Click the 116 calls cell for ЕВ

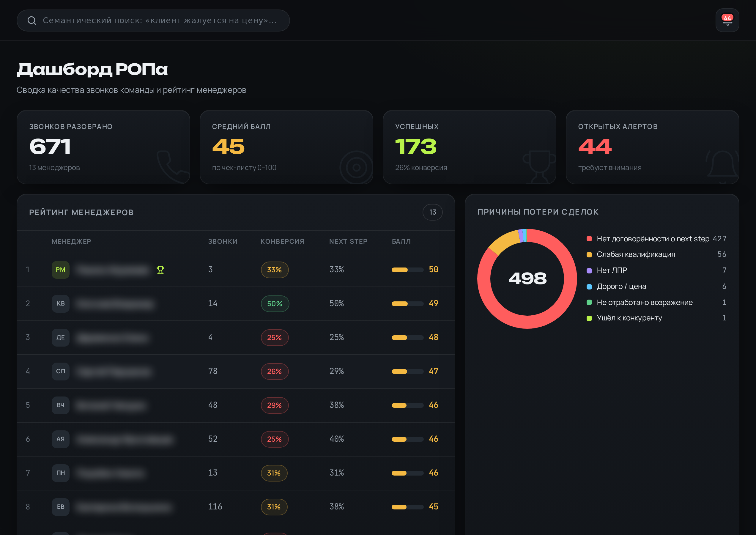tap(215, 507)
